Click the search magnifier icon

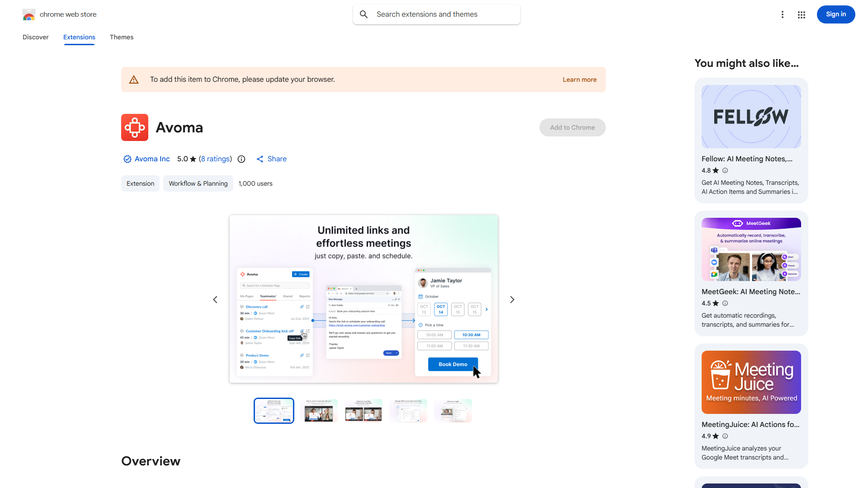364,14
